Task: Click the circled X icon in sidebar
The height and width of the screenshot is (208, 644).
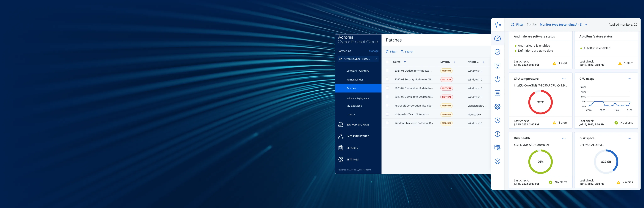Action: (497, 161)
